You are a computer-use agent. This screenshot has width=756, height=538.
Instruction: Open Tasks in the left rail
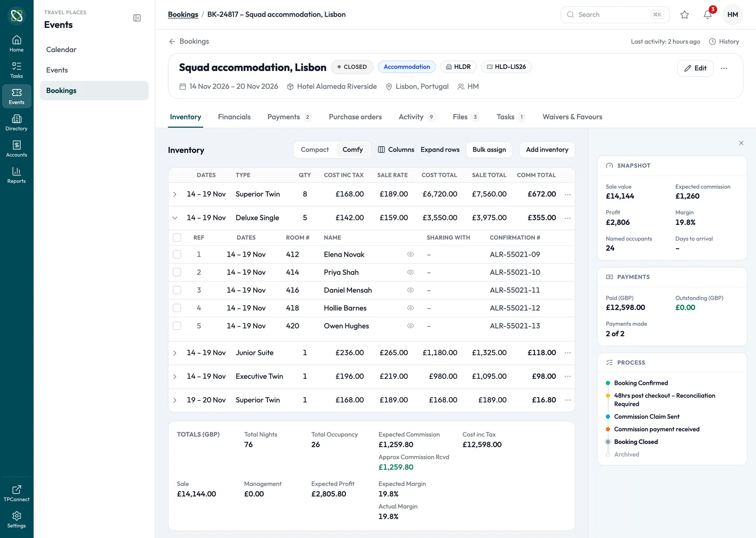tap(17, 70)
